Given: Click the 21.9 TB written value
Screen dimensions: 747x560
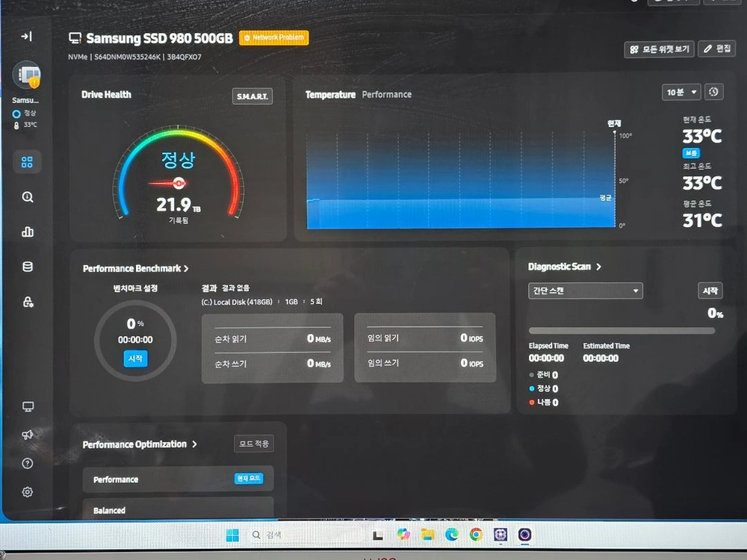Looking at the screenshot, I should [179, 205].
